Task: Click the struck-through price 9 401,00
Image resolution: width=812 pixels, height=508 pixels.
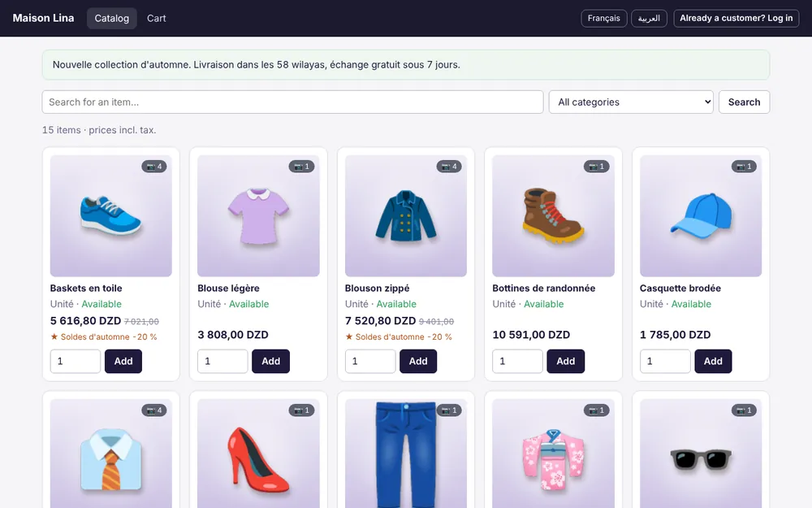Action: [436, 321]
